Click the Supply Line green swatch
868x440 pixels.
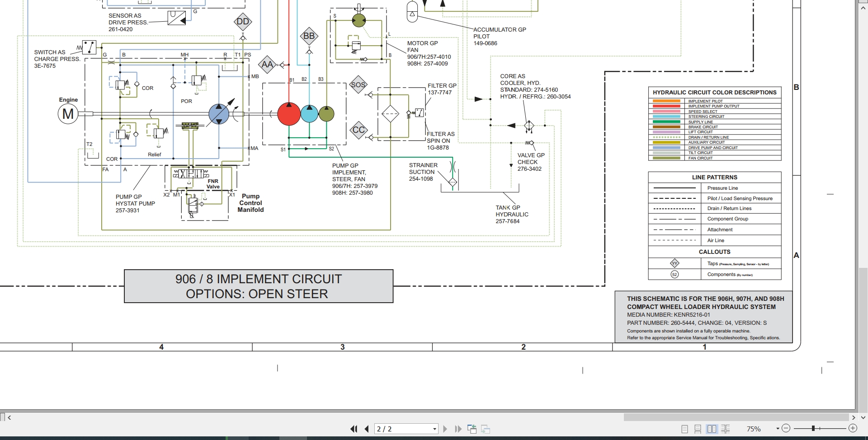(667, 122)
